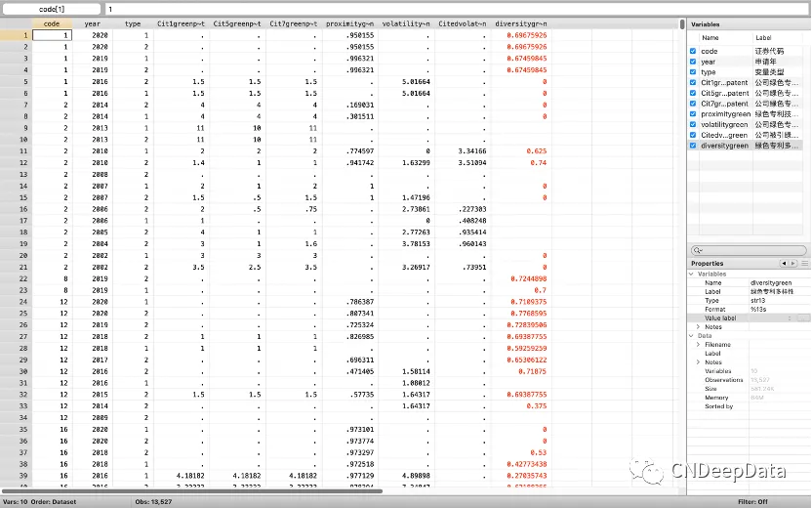
Task: Select the year column header
Action: coord(92,23)
